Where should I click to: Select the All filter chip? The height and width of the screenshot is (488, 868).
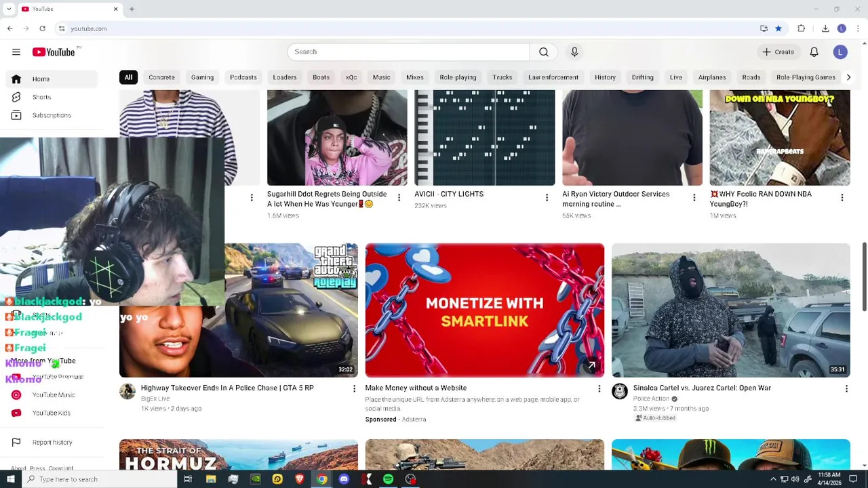(128, 77)
